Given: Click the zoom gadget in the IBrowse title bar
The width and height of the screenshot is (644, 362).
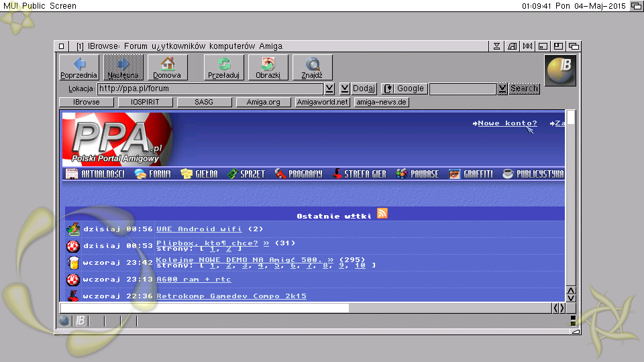Looking at the screenshot, I should pyautogui.click(x=558, y=46).
